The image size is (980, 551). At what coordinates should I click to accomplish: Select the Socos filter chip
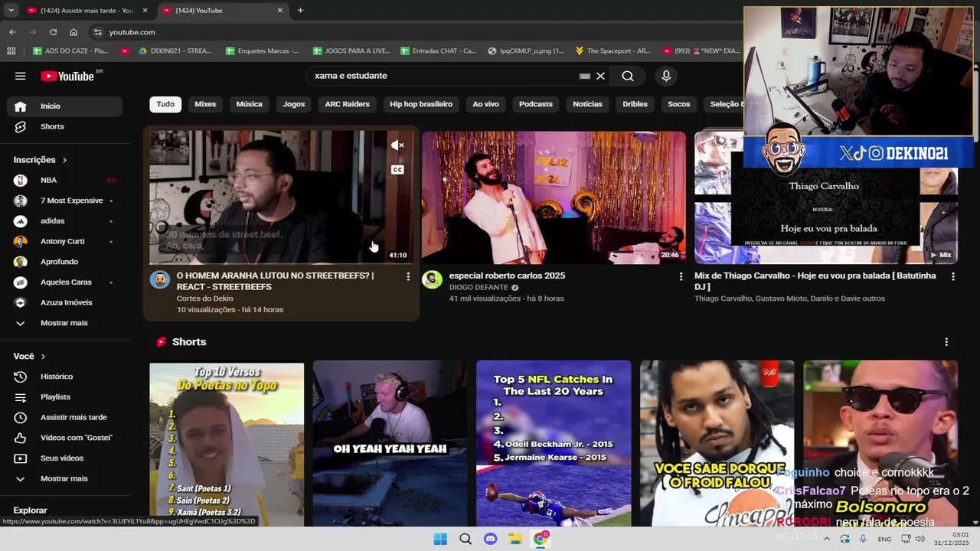coord(678,104)
